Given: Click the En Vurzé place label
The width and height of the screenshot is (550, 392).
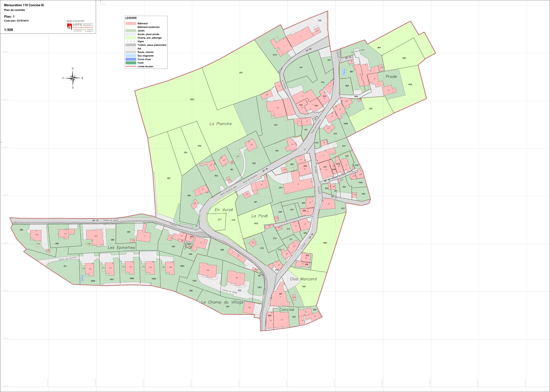Looking at the screenshot, I should point(224,210).
